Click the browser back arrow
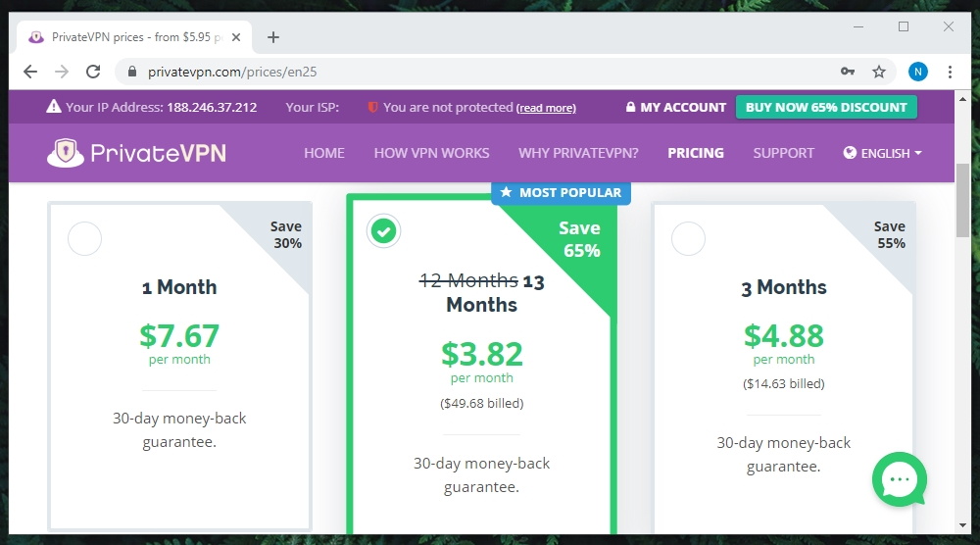This screenshot has width=980, height=545. coord(30,72)
